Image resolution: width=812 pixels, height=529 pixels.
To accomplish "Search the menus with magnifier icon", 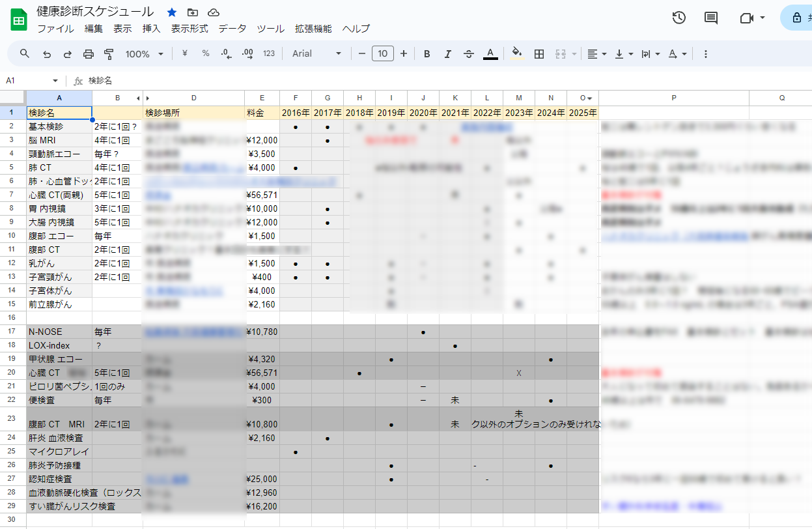I will 25,54.
